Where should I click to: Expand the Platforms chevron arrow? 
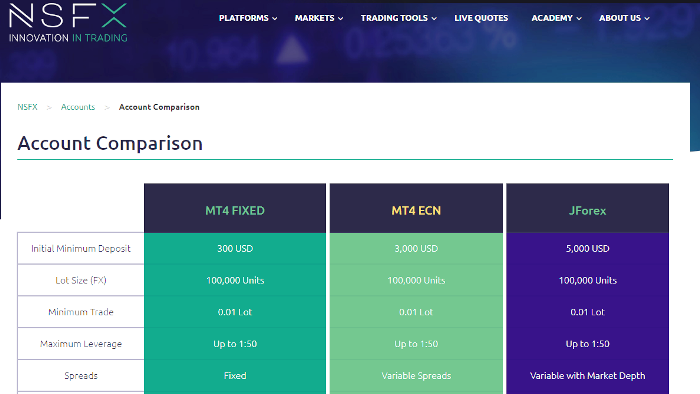coord(275,19)
